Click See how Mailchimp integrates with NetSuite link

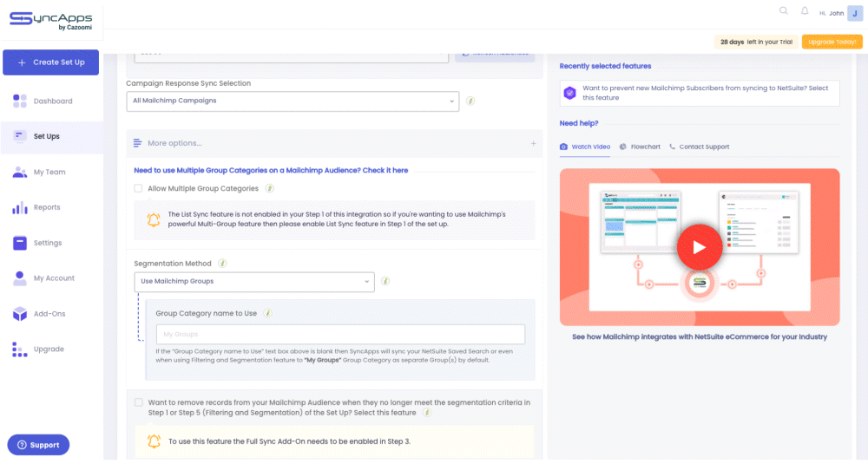699,336
